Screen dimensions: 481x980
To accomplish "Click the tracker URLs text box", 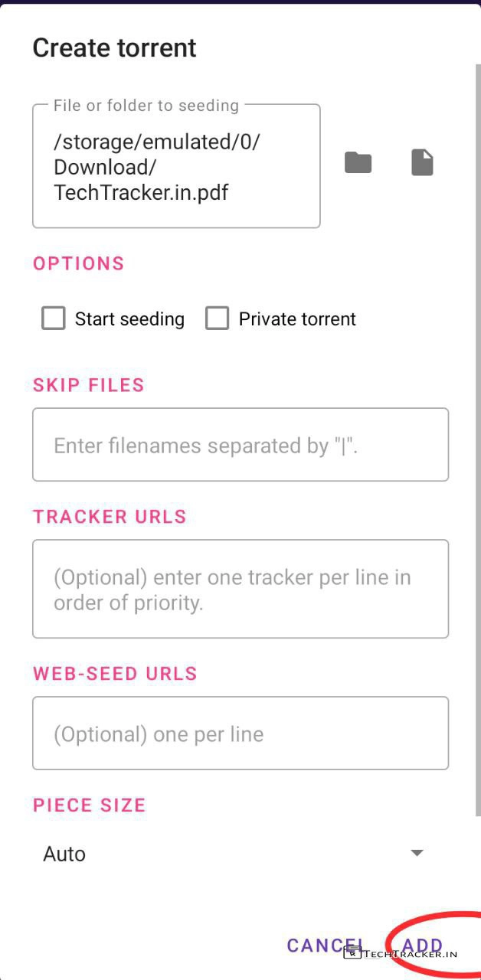I will click(240, 589).
